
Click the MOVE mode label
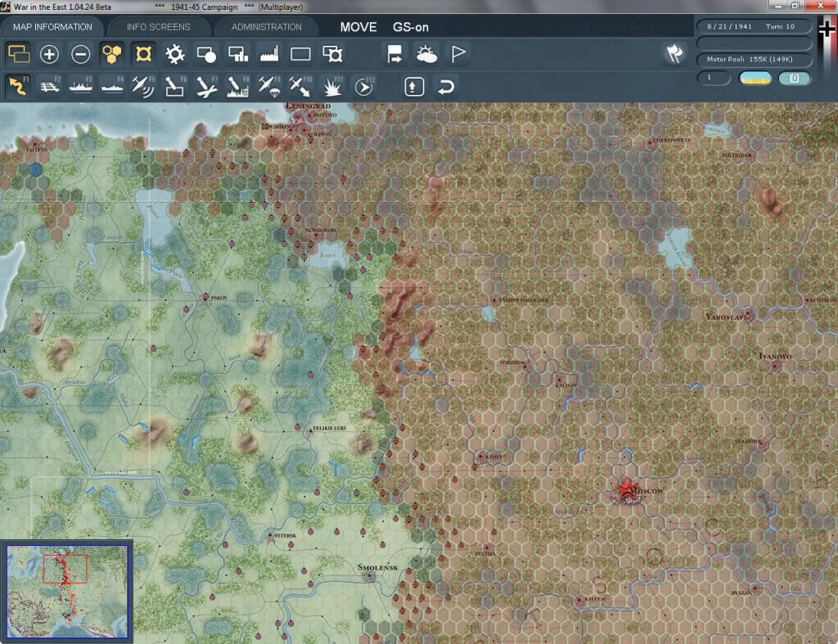pos(358,27)
